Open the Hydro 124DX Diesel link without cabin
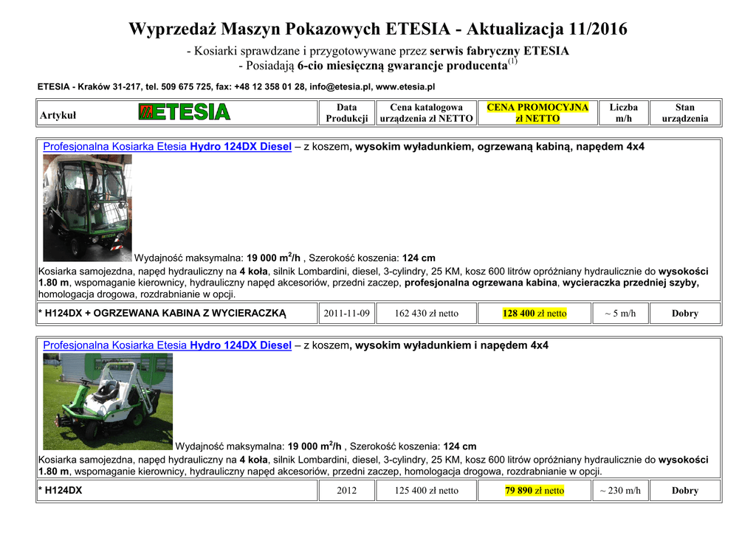 tap(167, 345)
